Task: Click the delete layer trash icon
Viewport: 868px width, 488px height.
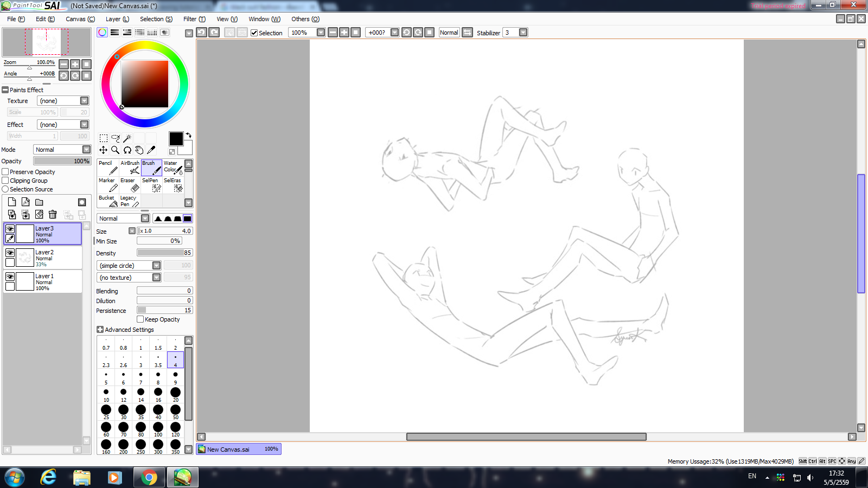Action: [x=53, y=215]
